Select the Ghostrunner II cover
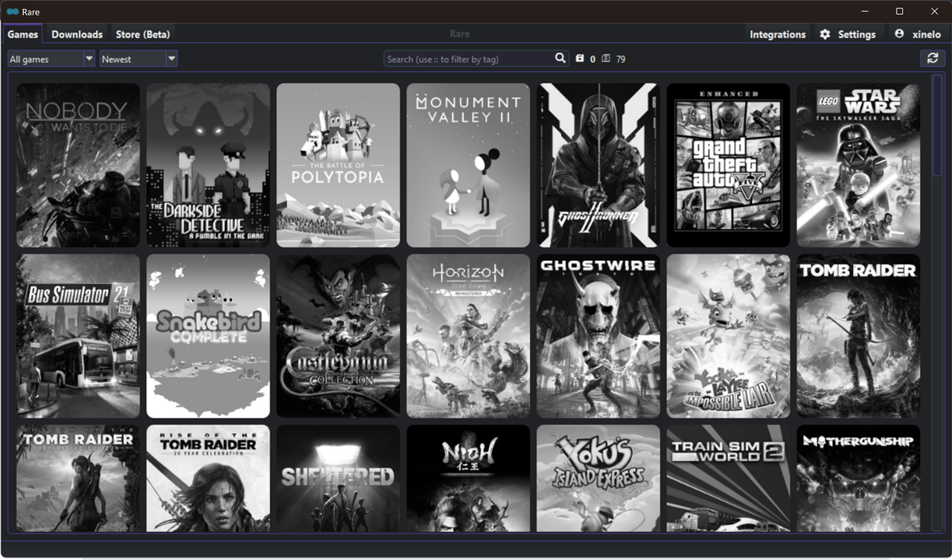The width and height of the screenshot is (952, 560). pyautogui.click(x=598, y=165)
